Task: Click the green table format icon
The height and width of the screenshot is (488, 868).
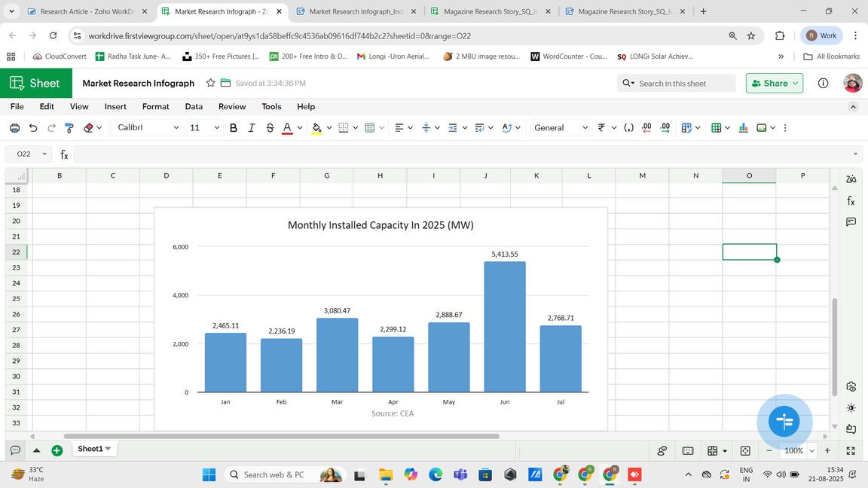Action: point(717,128)
